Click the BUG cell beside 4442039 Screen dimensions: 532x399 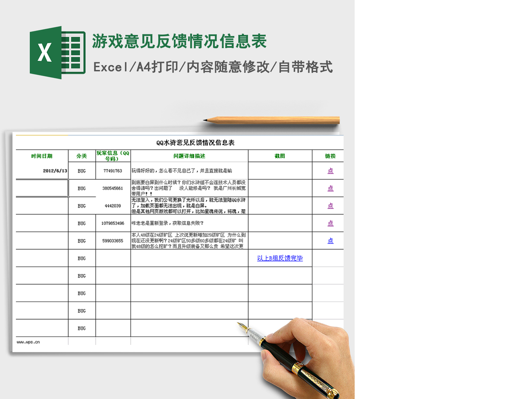pyautogui.click(x=82, y=206)
